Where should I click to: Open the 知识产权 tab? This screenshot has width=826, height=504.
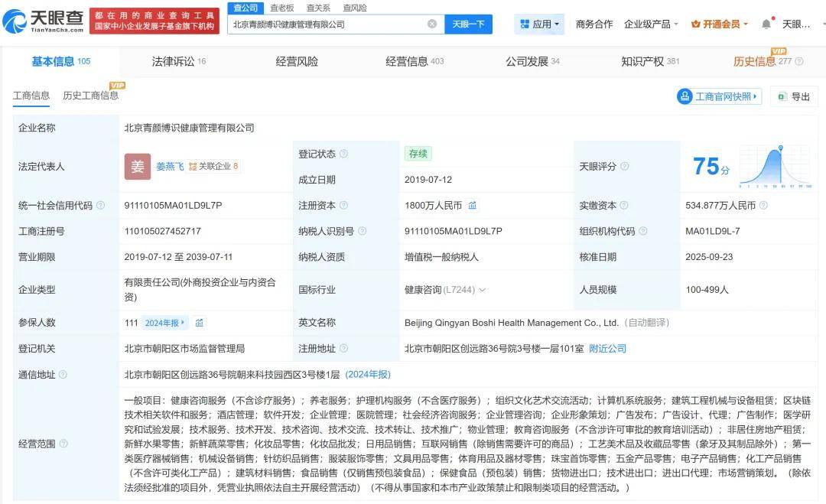click(x=651, y=62)
